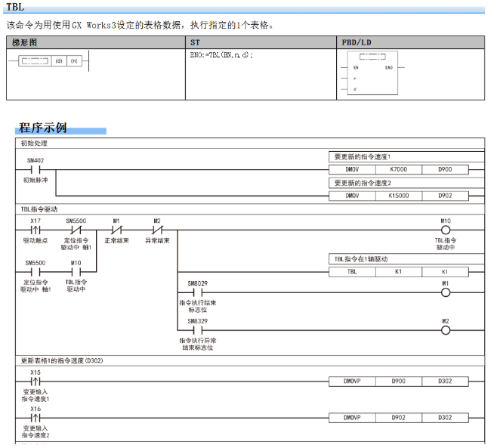The image size is (497, 448).
Task: Click the TBL指令驱动 section label
Action: click(x=39, y=209)
